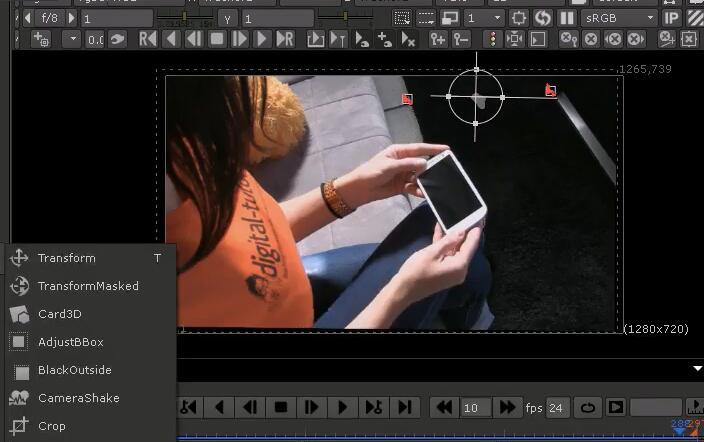Click the play-T update track icon
This screenshot has height=442, width=704.
point(338,40)
